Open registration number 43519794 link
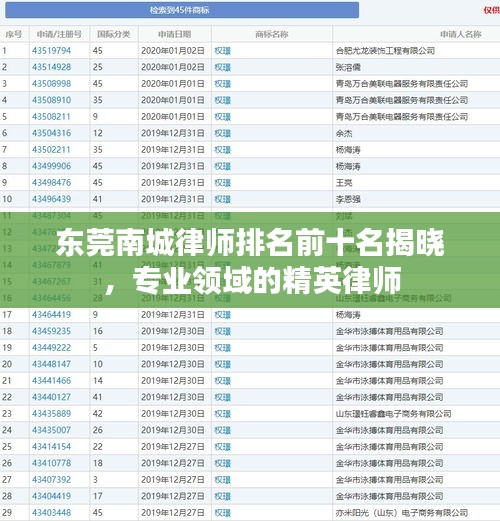The image size is (500, 521). [x=51, y=51]
